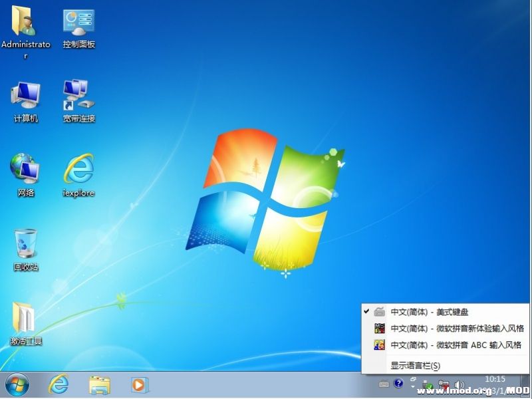Screen dimensions: 532x399
Task: Click the keyboard input language tray icon
Action: [384, 384]
